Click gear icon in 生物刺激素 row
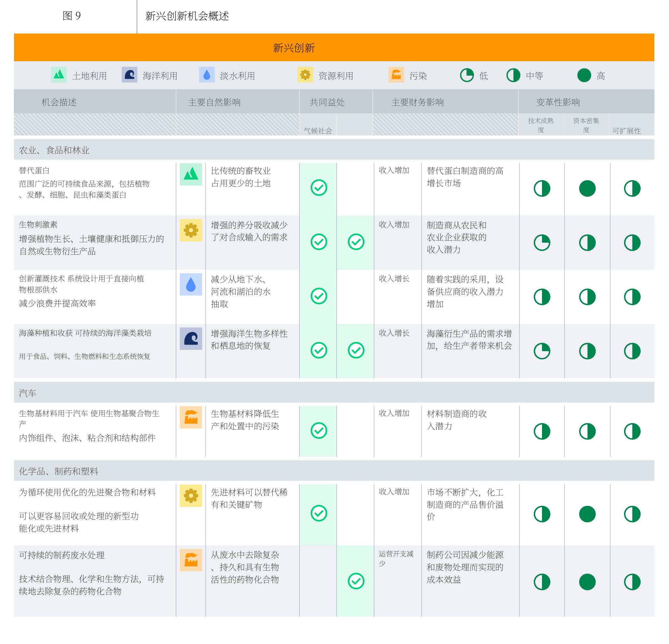 (191, 230)
